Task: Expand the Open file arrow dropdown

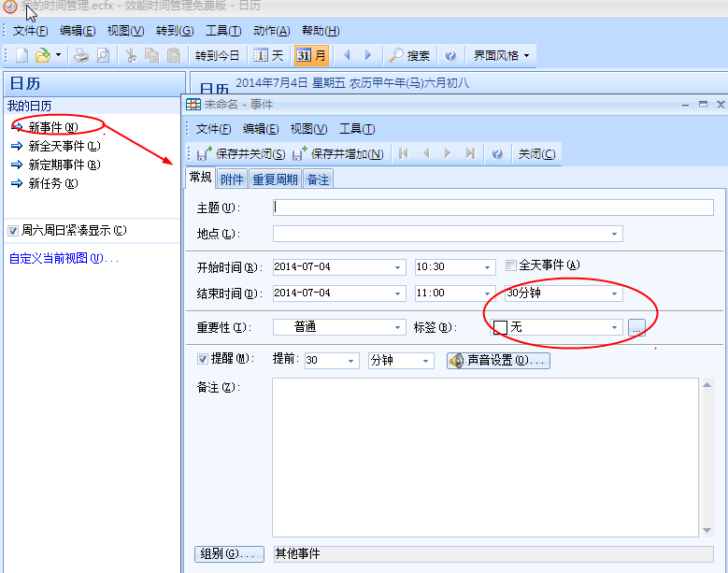Action: [x=58, y=55]
